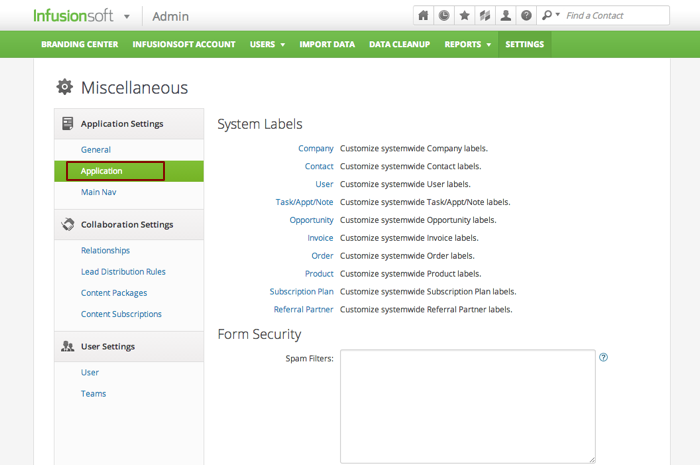Click the Find a Contact search field
This screenshot has height=465, width=700.
click(615, 16)
